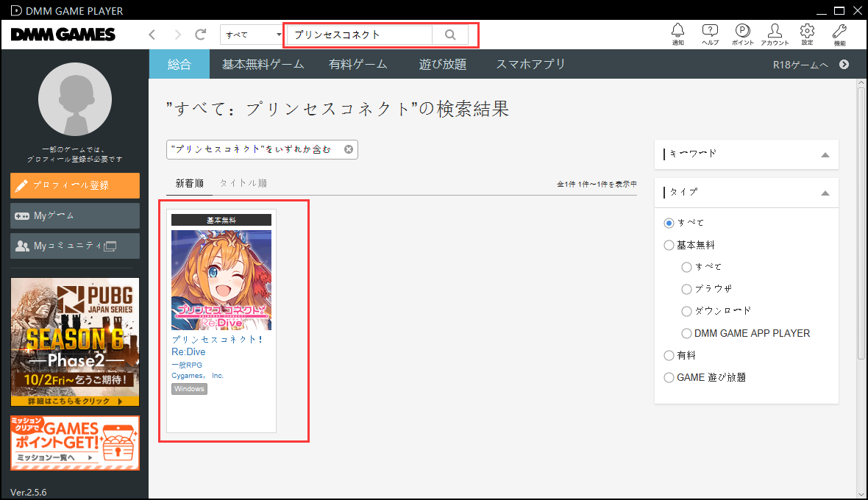Click the scrollbar up arrow
Image resolution: width=868 pixels, height=500 pixels.
(861, 84)
